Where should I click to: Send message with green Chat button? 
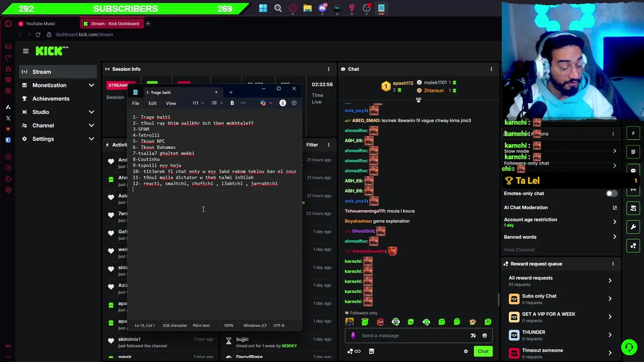pos(483,351)
